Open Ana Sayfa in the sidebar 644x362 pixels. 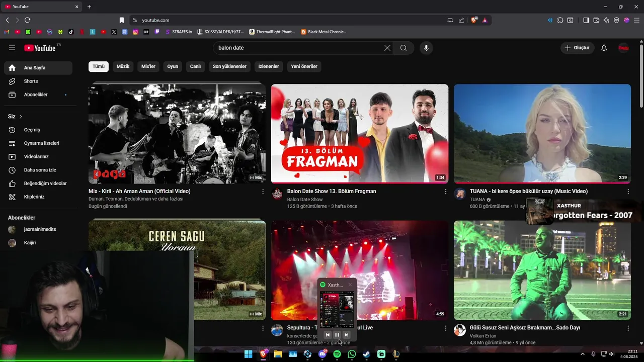click(38, 68)
